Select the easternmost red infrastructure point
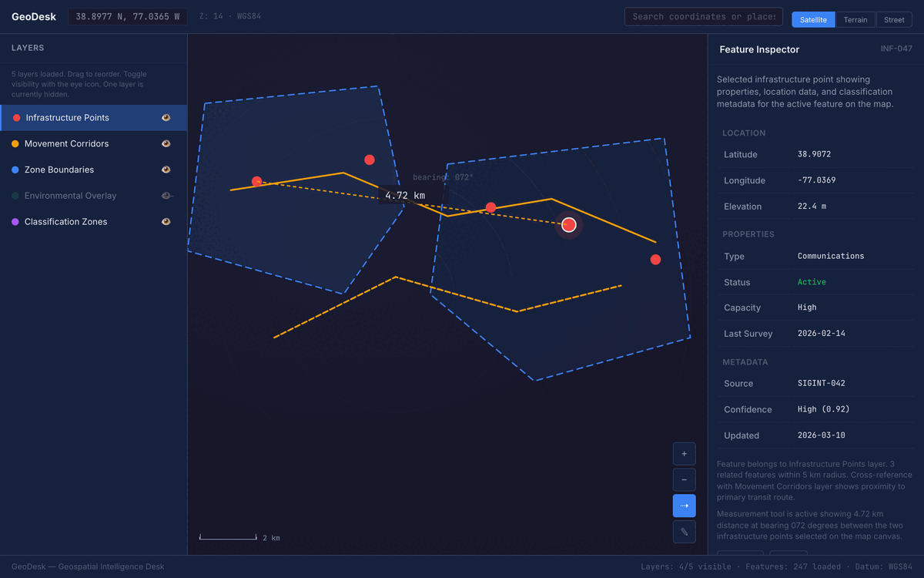The image size is (924, 578). (x=655, y=260)
